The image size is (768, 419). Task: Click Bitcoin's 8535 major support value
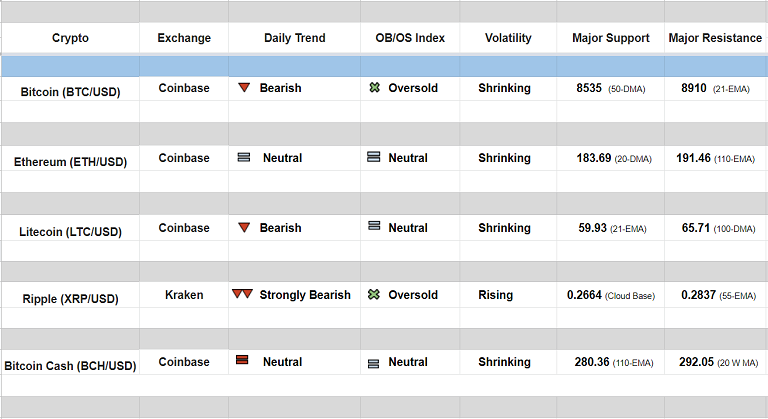pos(589,88)
